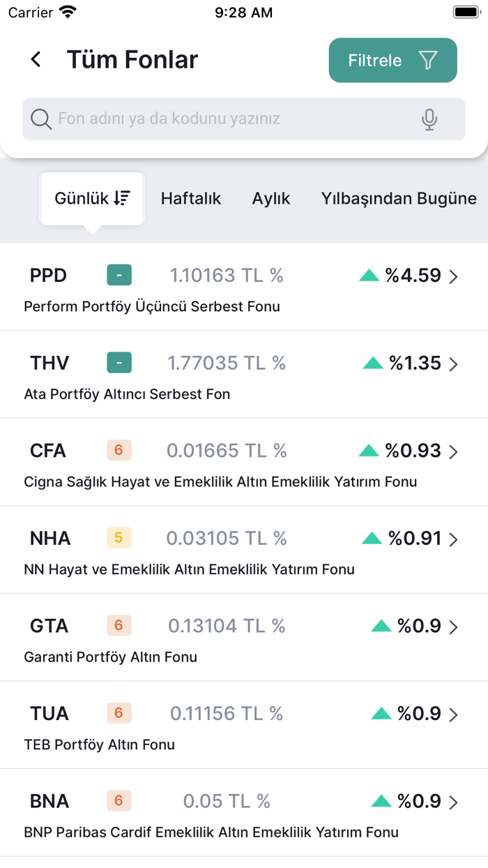
Task: Click the risk badge 5 beside NHA
Action: click(x=119, y=538)
